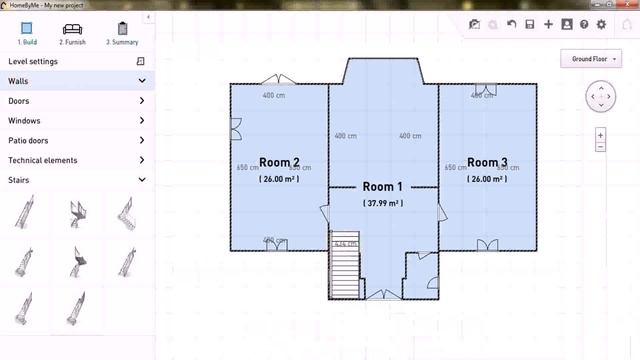This screenshot has height=360, width=640.
Task: Open settings gear icon
Action: point(601,24)
